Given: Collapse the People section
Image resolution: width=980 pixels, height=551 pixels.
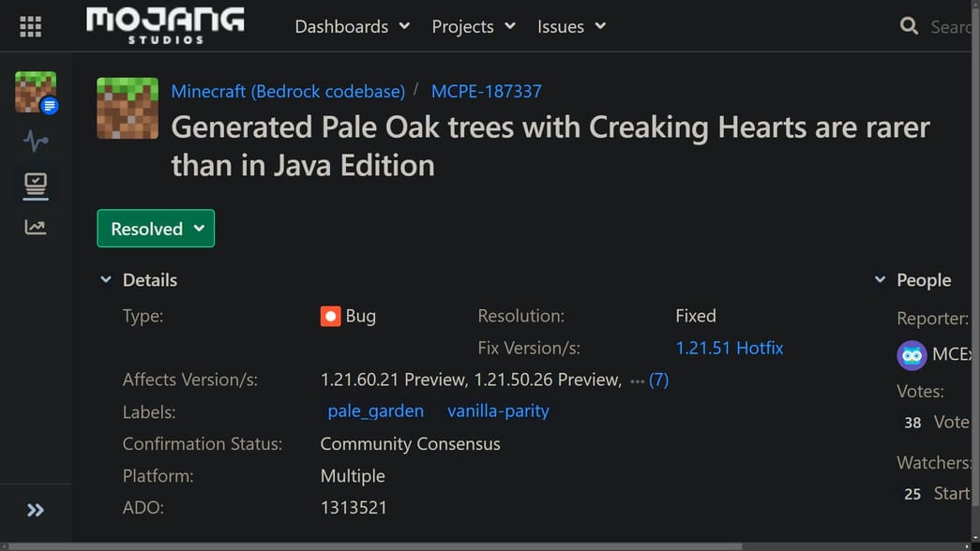Looking at the screenshot, I should (880, 279).
